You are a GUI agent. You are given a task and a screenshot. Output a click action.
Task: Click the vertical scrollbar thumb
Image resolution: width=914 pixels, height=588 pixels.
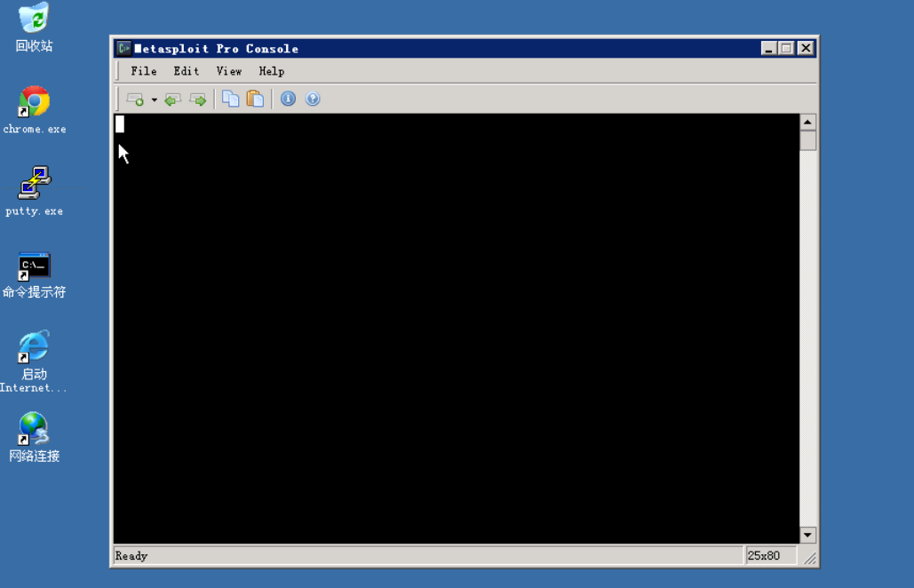(807, 140)
